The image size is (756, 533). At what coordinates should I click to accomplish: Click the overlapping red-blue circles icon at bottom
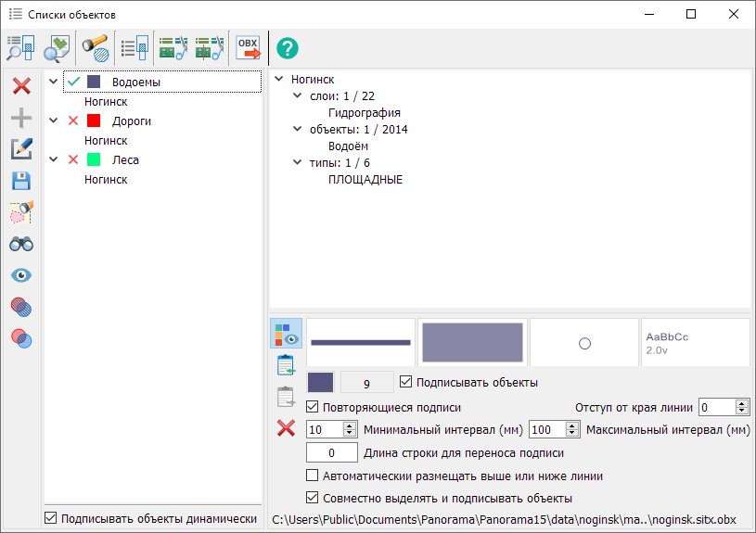pyautogui.click(x=21, y=338)
